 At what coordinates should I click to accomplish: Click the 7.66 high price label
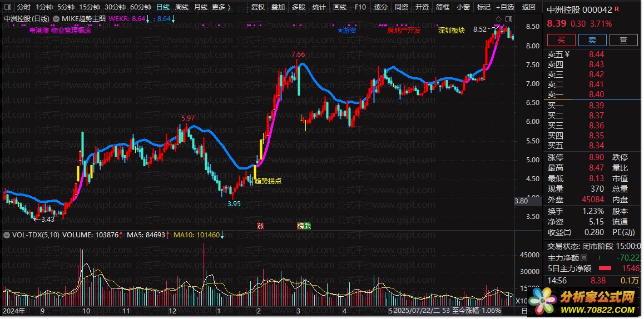[x=298, y=54]
